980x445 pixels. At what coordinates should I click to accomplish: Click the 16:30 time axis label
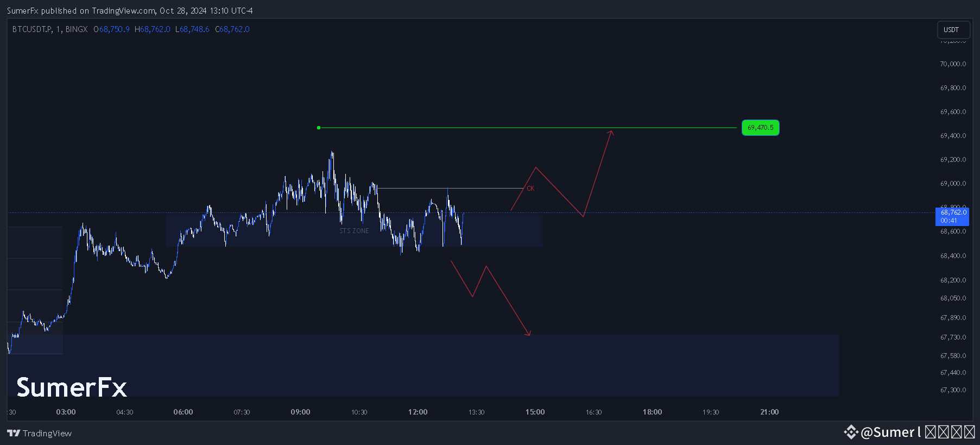pos(594,412)
